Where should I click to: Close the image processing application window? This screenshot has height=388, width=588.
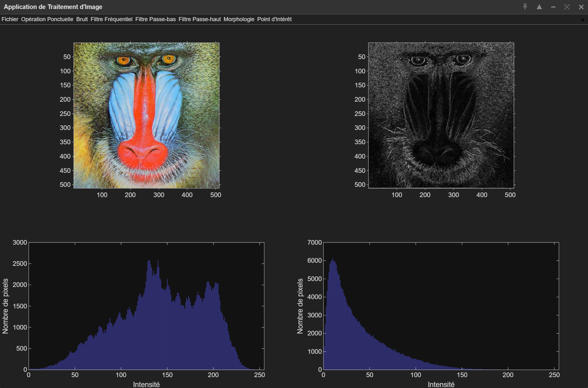tap(581, 7)
